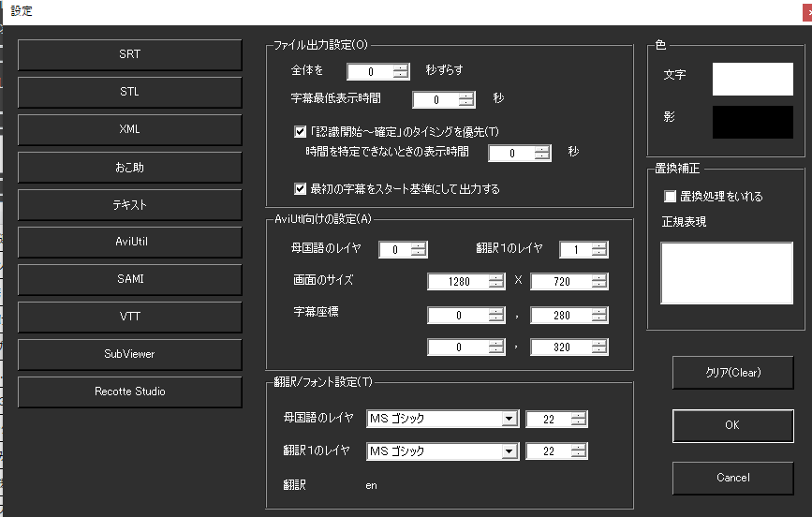The image size is (812, 517).
Task: Adjust the 全体を offset spinner arrows
Action: tap(401, 71)
